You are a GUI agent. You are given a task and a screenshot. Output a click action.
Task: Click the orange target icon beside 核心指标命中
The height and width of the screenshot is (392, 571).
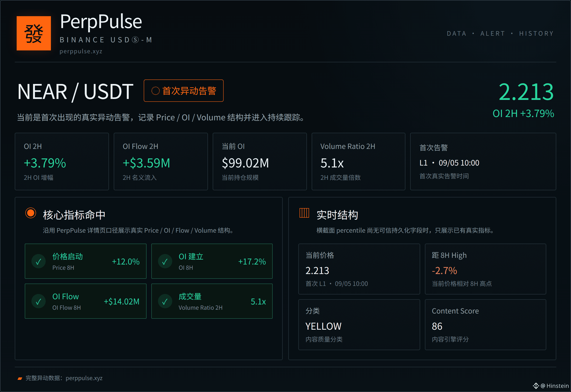[31, 213]
